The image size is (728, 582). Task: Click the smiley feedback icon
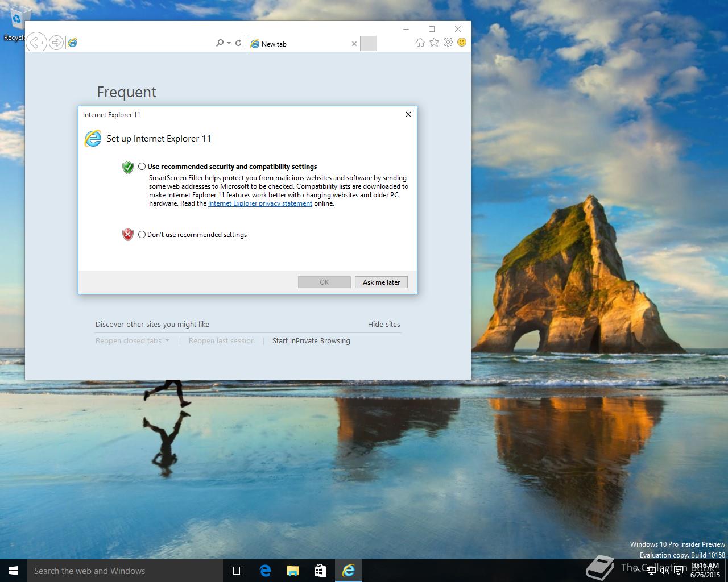(x=462, y=43)
